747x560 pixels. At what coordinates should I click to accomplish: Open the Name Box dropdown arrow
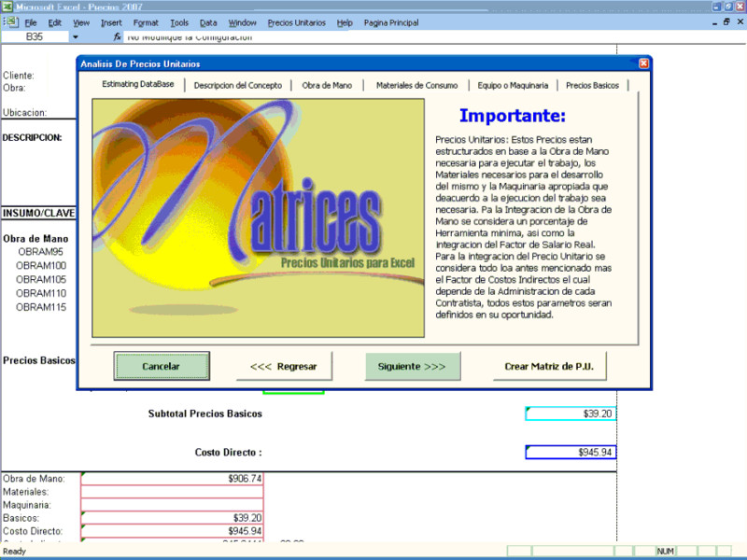coord(76,36)
